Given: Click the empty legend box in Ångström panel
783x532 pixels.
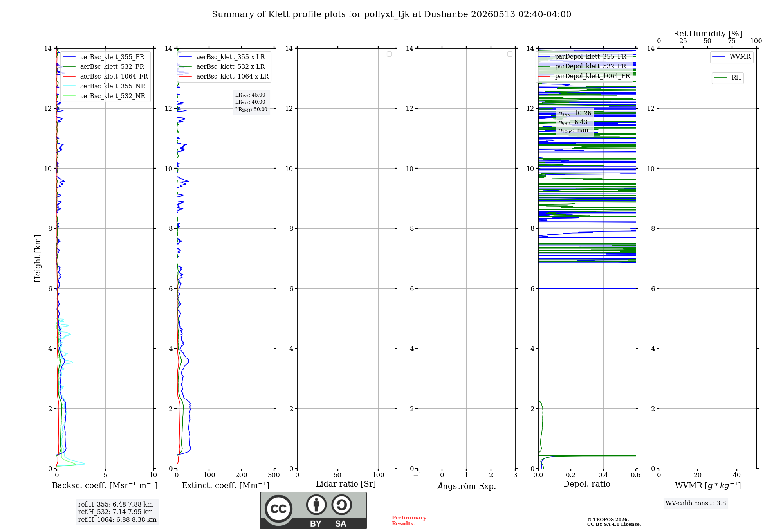Looking at the screenshot, I should click(510, 54).
